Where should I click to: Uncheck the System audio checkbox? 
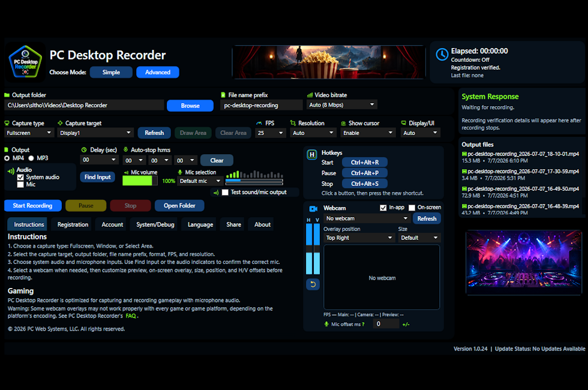coord(20,178)
